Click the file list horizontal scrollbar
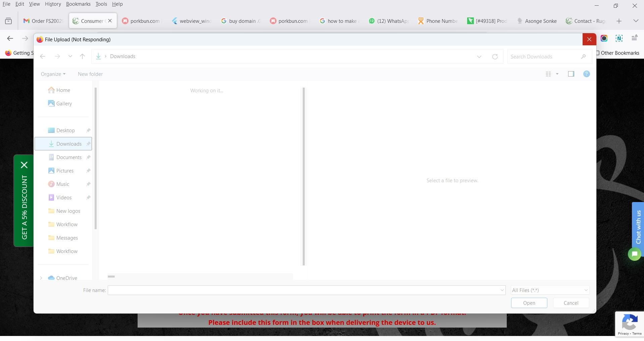The height and width of the screenshot is (341, 644). click(x=111, y=277)
